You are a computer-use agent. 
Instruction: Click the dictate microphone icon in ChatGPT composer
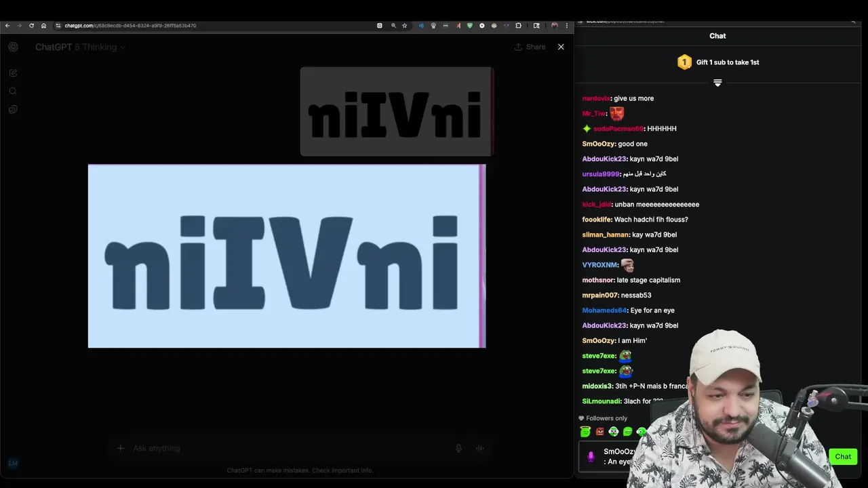click(458, 448)
